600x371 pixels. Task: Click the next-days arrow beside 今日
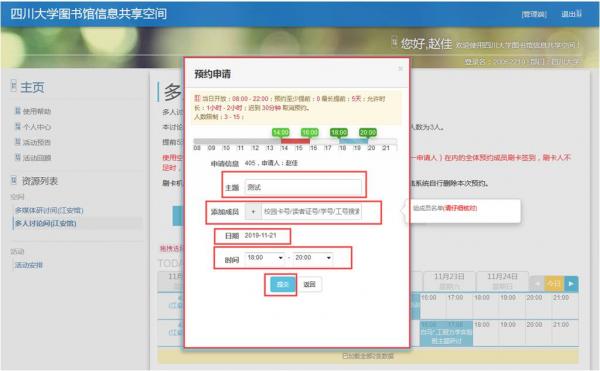pyautogui.click(x=571, y=284)
